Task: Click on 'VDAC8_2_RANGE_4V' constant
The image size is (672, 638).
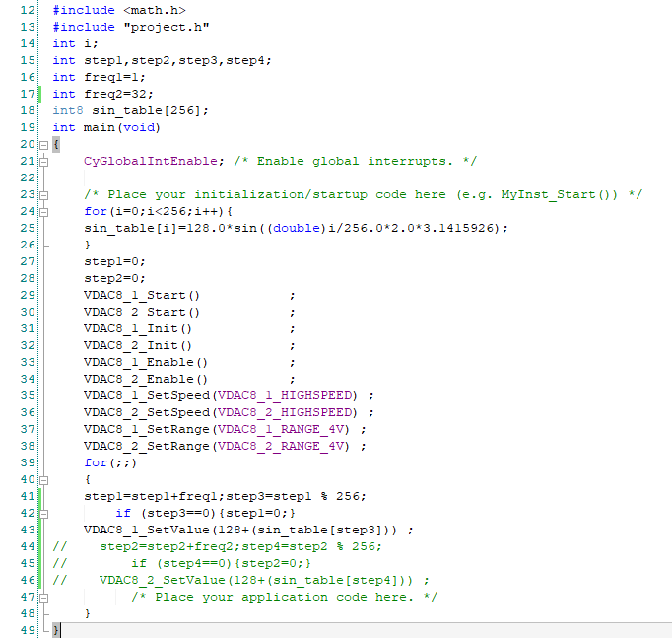Action: tap(281, 447)
